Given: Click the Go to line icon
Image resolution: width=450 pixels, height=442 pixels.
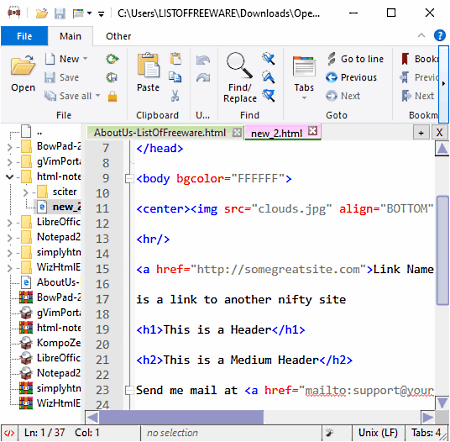Looking at the screenshot, I should coord(331,59).
